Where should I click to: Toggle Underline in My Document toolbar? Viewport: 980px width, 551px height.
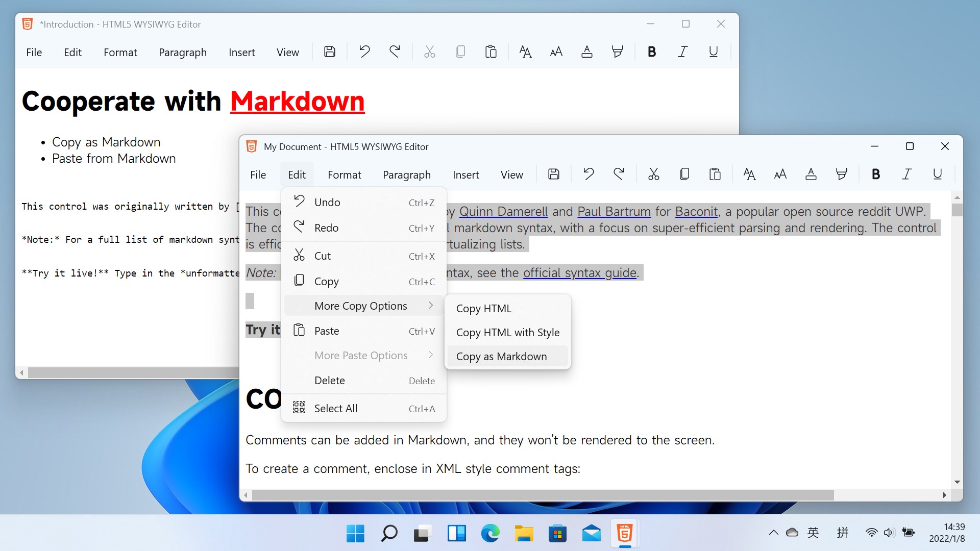[x=937, y=174]
